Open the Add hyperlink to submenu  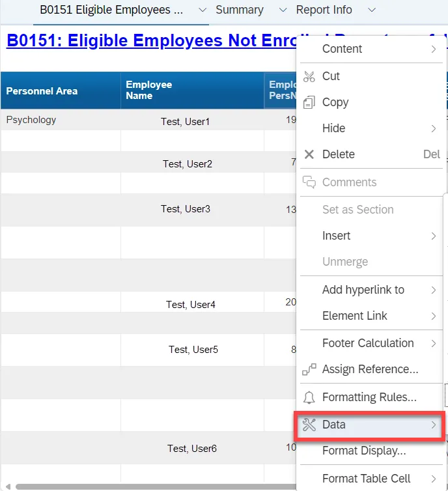[363, 290]
